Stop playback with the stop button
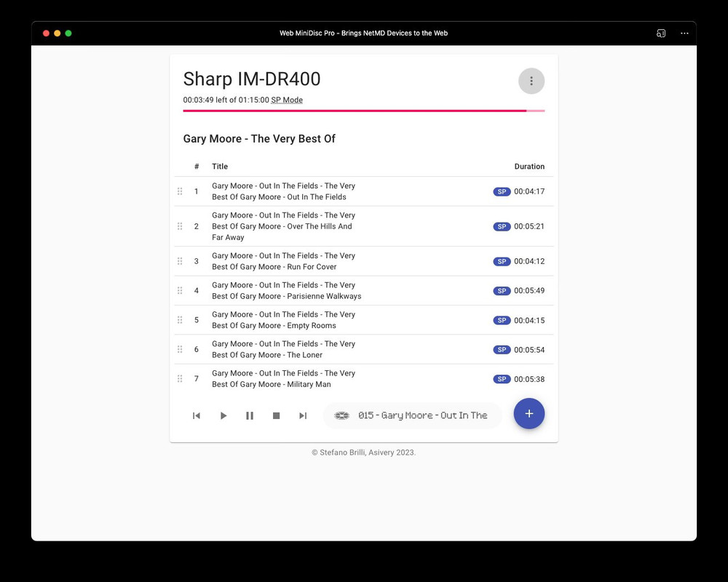This screenshot has width=728, height=582. point(276,416)
